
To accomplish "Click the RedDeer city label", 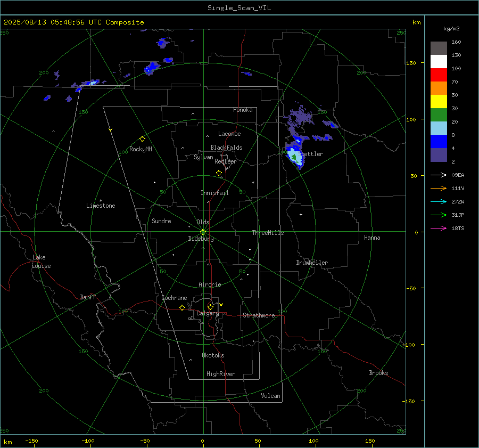I will click(226, 161).
